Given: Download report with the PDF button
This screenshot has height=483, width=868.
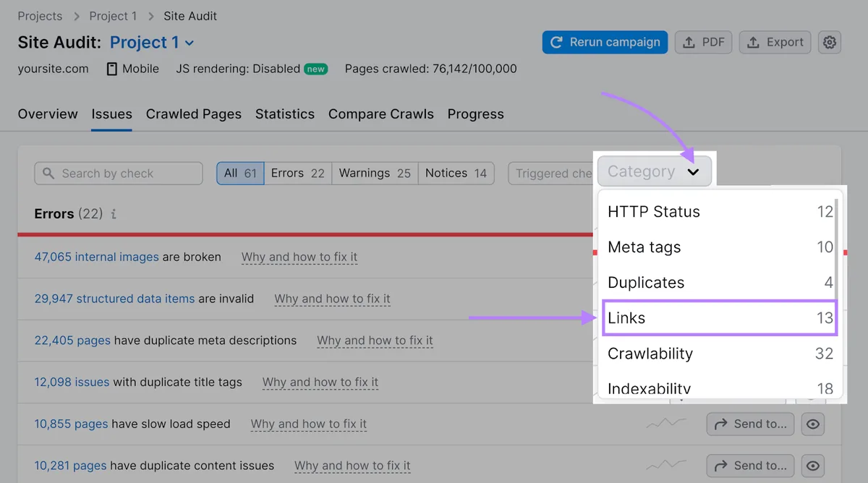Looking at the screenshot, I should tap(704, 42).
